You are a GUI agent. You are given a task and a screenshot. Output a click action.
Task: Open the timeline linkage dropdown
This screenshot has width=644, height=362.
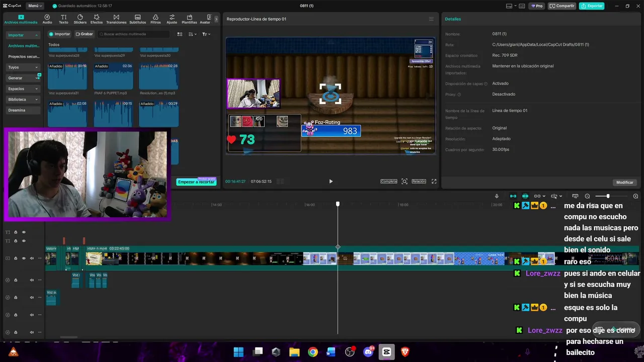pos(539,196)
